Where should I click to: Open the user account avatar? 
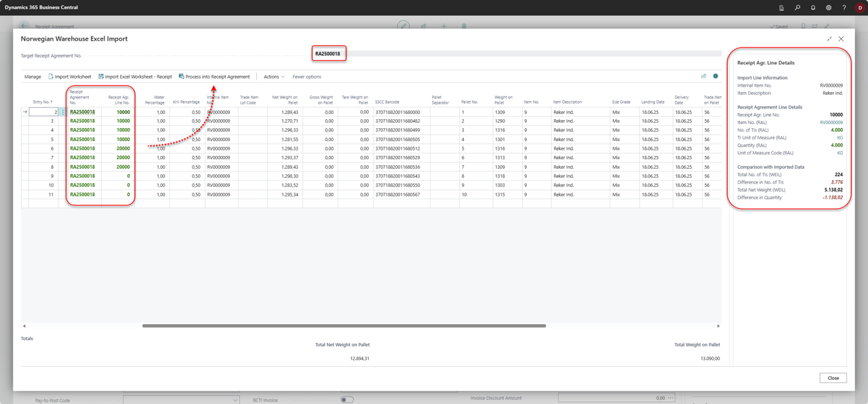coord(860,7)
